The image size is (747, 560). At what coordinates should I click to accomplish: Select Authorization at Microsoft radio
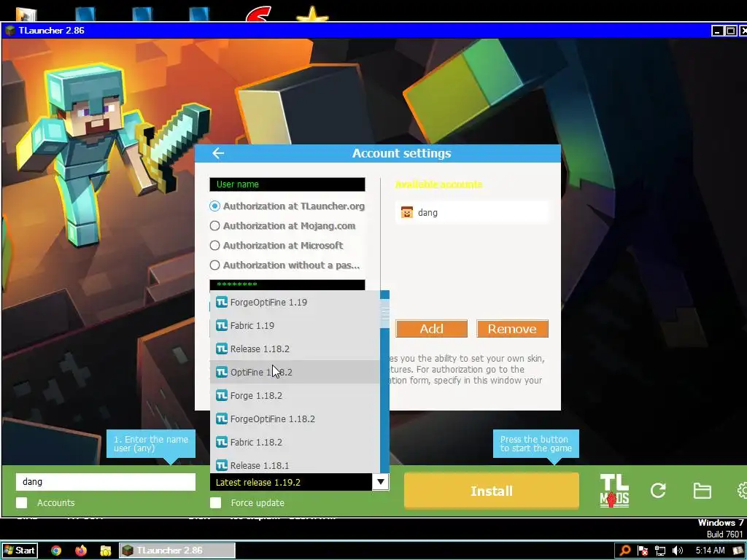(x=215, y=245)
